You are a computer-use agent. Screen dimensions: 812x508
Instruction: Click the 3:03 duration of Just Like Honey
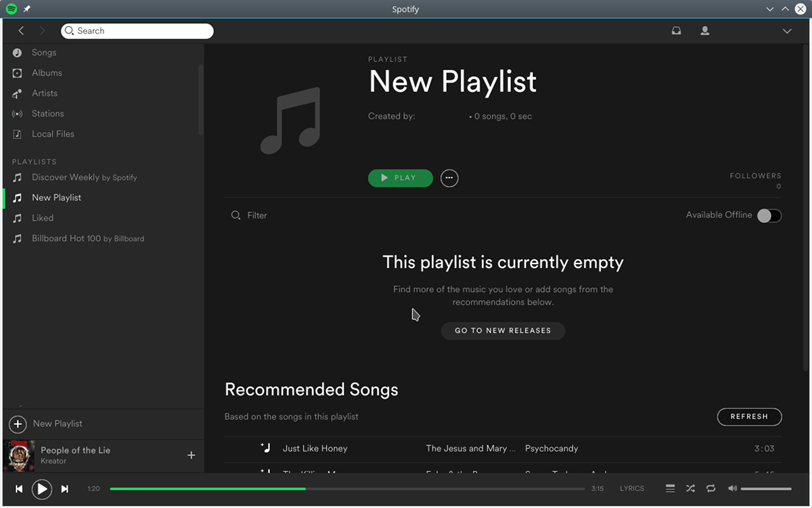pos(764,448)
